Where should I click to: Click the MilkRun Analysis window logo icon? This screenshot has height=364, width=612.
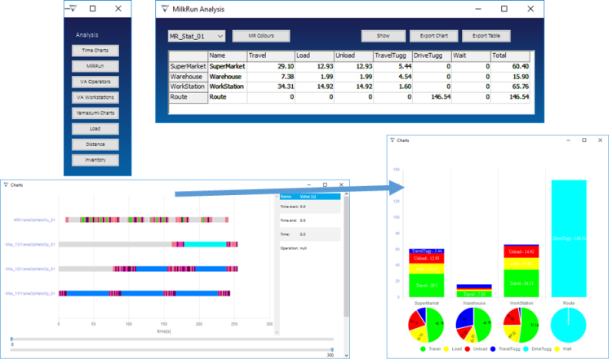tap(165, 9)
